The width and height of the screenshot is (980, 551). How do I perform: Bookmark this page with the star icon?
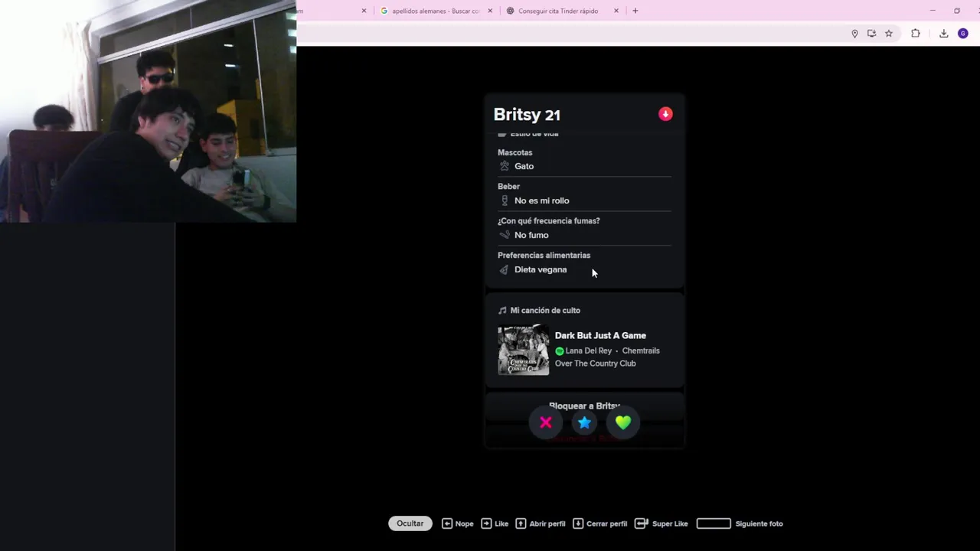889,34
